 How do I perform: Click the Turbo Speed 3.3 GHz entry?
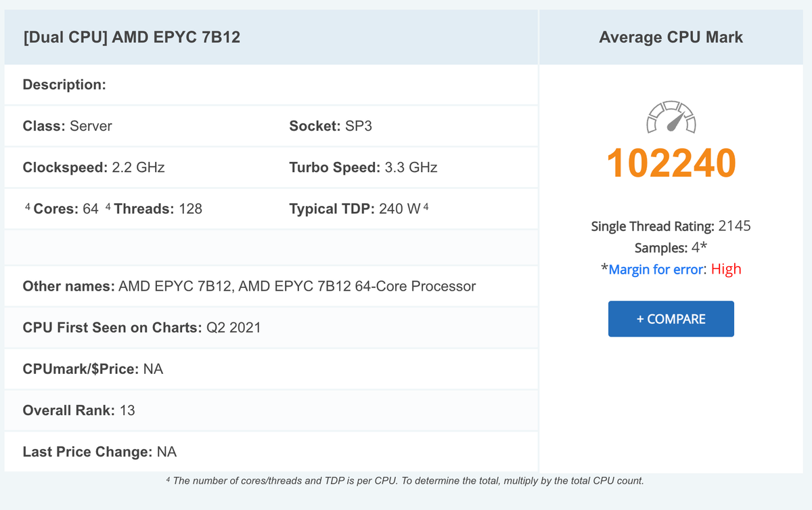coord(363,167)
